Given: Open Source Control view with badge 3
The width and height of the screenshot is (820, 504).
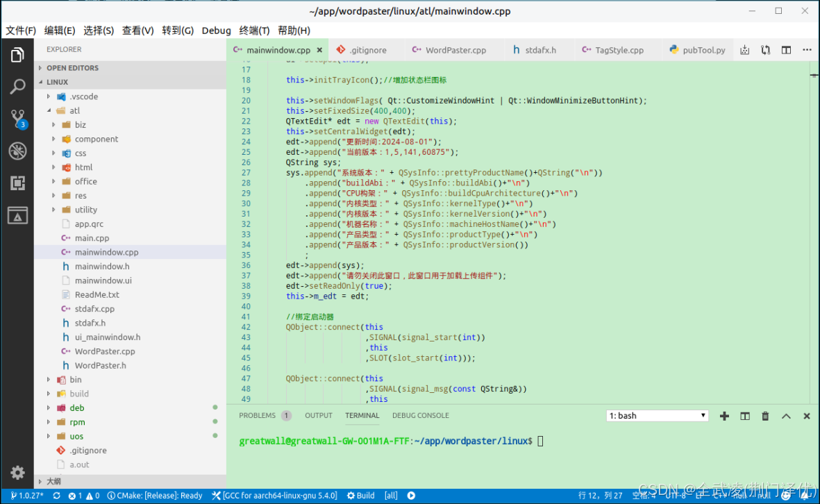Looking at the screenshot, I should pyautogui.click(x=17, y=119).
